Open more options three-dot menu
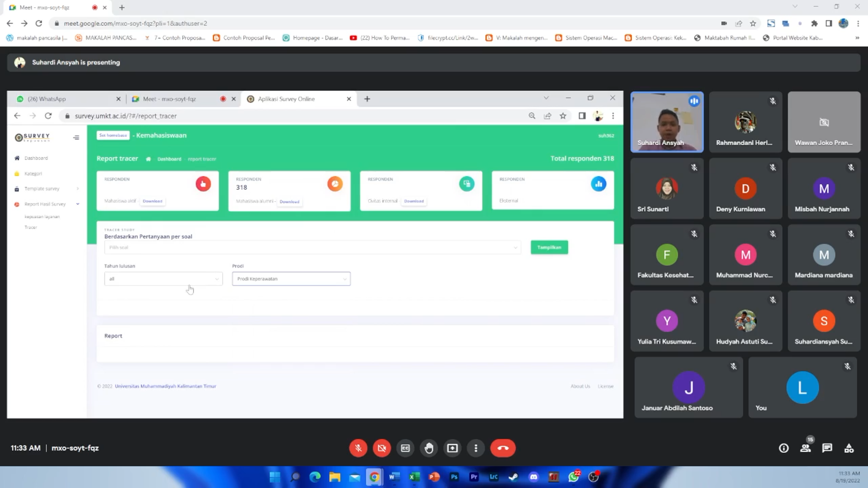The image size is (868, 488). click(x=476, y=448)
